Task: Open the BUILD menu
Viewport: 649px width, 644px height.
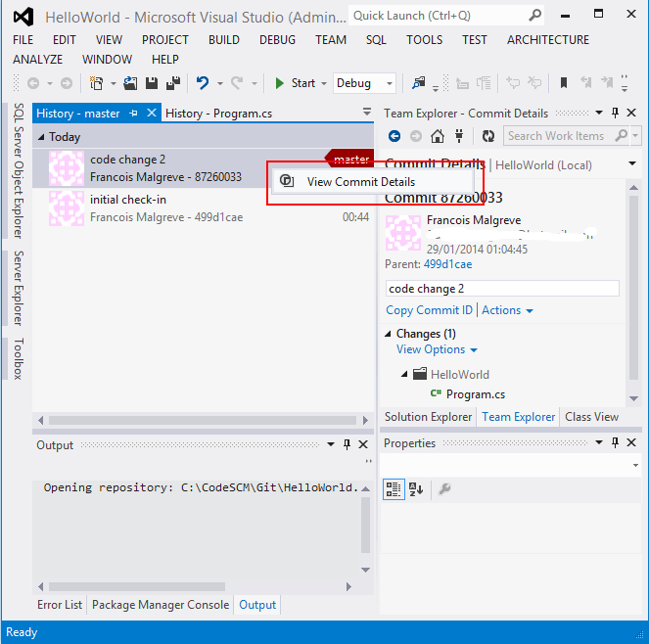Action: (224, 40)
